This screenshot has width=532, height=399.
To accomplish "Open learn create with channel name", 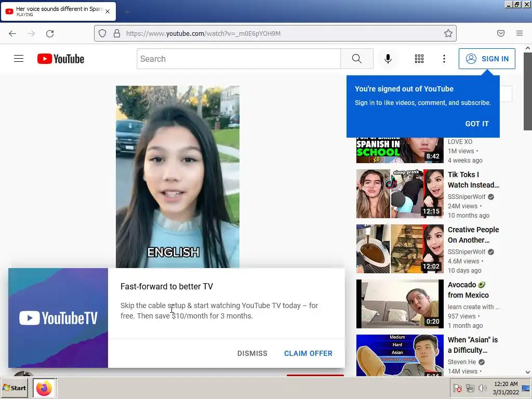I will click(473, 307).
